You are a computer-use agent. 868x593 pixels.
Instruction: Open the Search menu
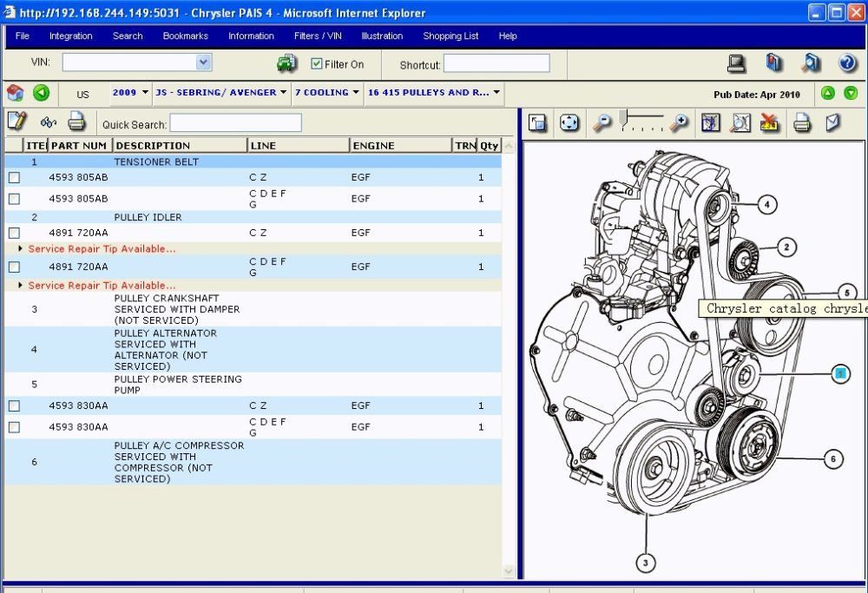pyautogui.click(x=128, y=36)
